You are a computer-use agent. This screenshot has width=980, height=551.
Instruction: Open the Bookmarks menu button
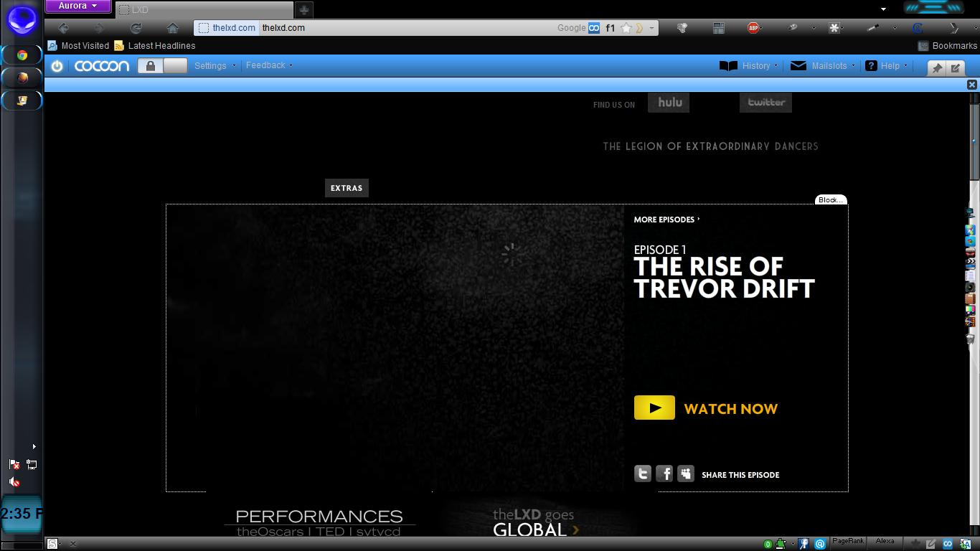(947, 45)
